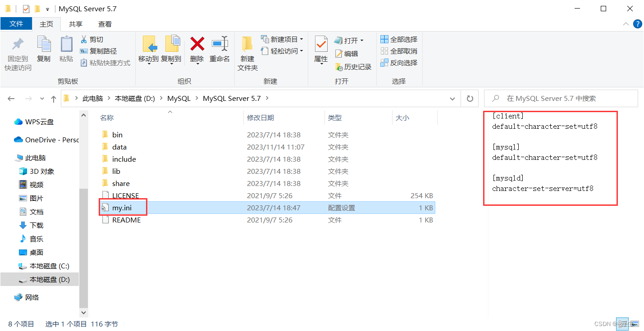Click Select none (全部取消)
Image resolution: width=644 pixels, height=331 pixels.
(399, 51)
